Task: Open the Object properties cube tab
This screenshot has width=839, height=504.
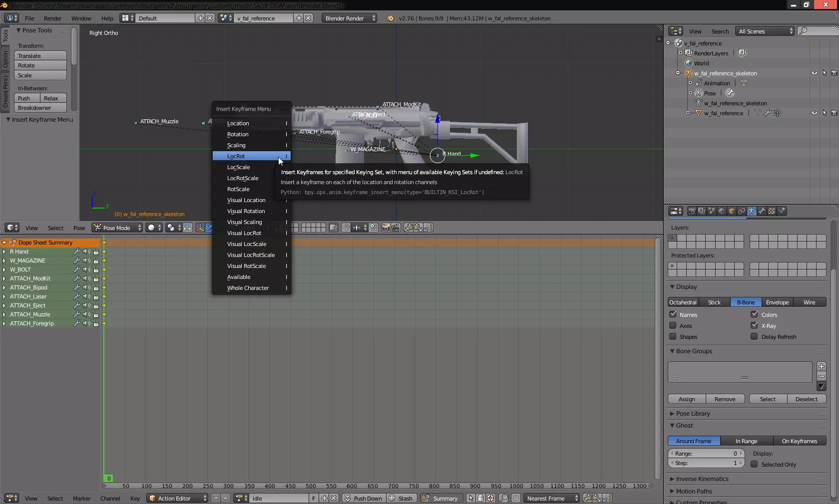Action: tap(732, 211)
